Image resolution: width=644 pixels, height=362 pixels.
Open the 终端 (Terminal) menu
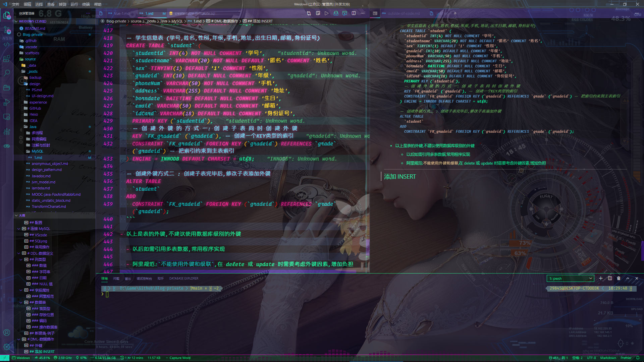[86, 4]
